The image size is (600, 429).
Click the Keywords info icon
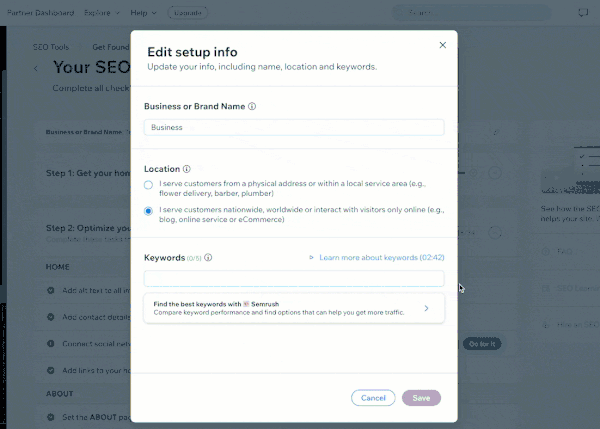208,258
